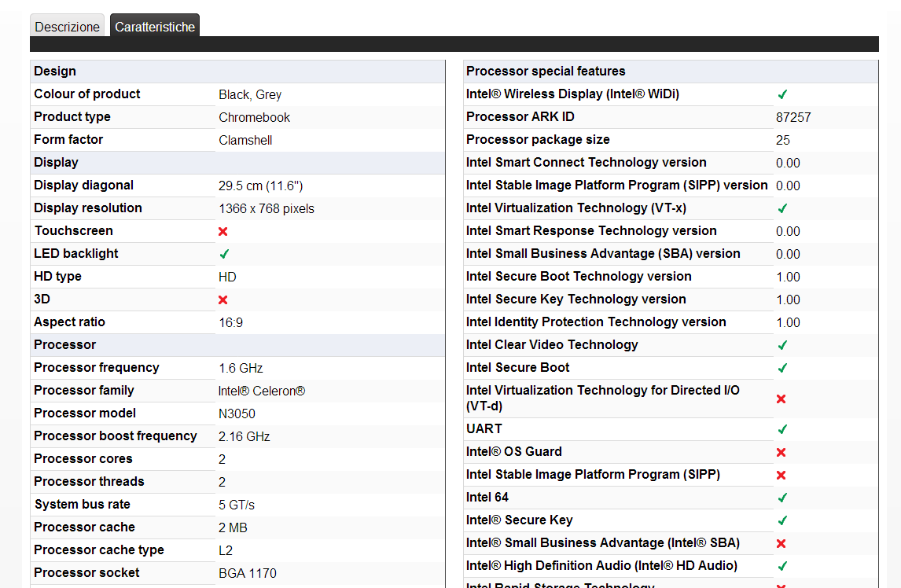Click the green check next to UART
This screenshot has width=901, height=588.
[x=782, y=429]
